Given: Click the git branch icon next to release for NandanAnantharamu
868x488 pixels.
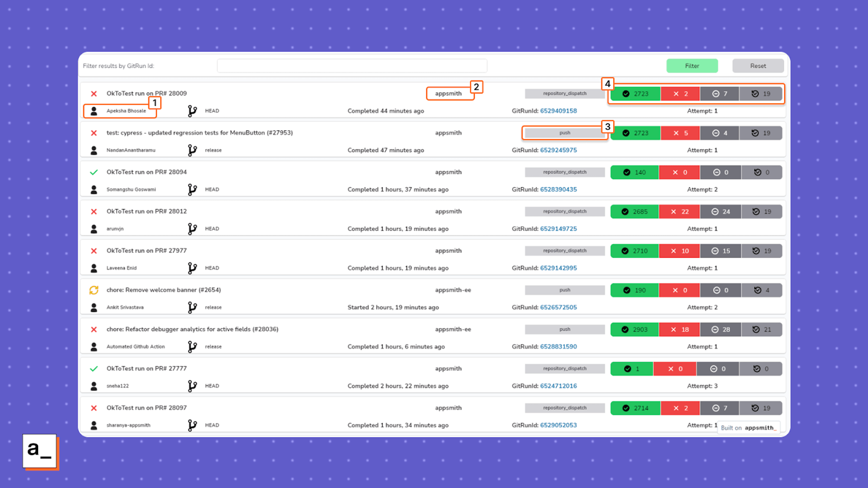Looking at the screenshot, I should (192, 150).
